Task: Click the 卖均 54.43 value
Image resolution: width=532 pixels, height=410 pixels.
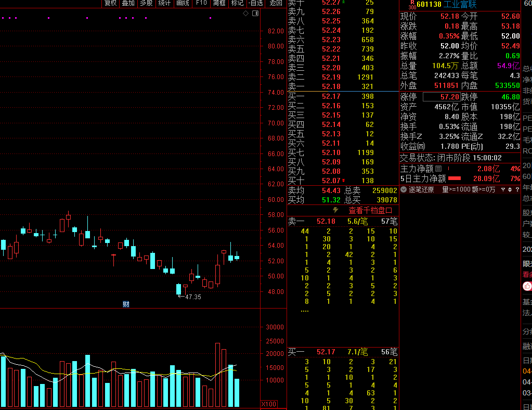Action: click(x=331, y=190)
